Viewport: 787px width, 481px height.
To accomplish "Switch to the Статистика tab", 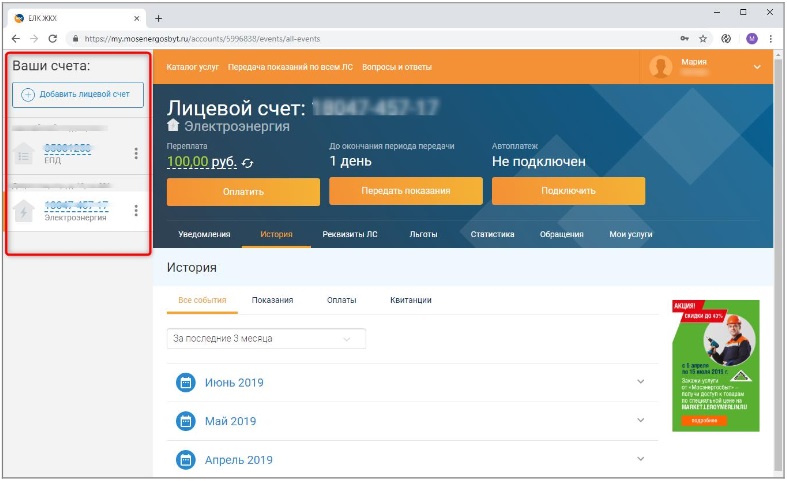I will (x=492, y=234).
